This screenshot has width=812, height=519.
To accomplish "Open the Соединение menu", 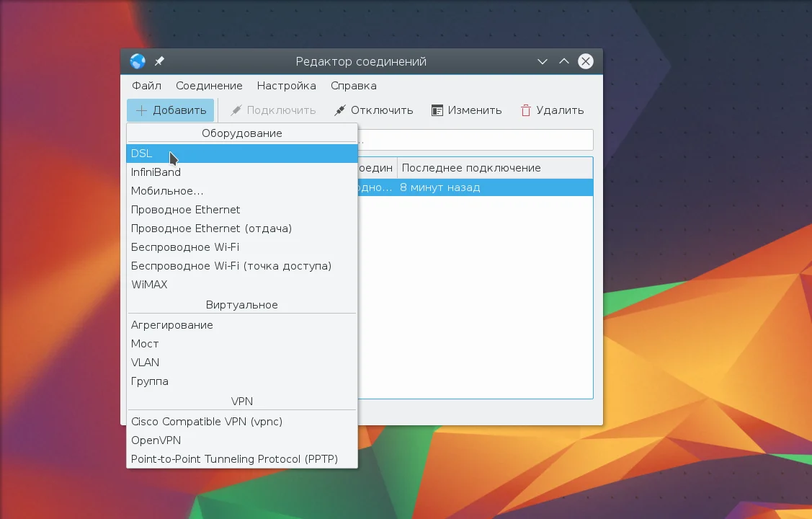I will coord(209,86).
